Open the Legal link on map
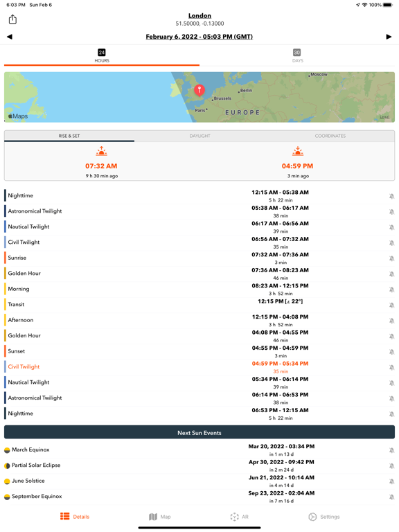This screenshot has width=399, height=532. point(384,117)
